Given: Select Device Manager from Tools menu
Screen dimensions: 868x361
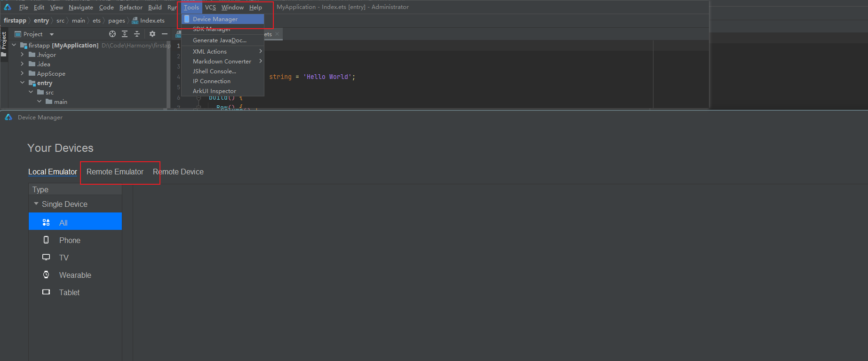Looking at the screenshot, I should click(x=223, y=19).
